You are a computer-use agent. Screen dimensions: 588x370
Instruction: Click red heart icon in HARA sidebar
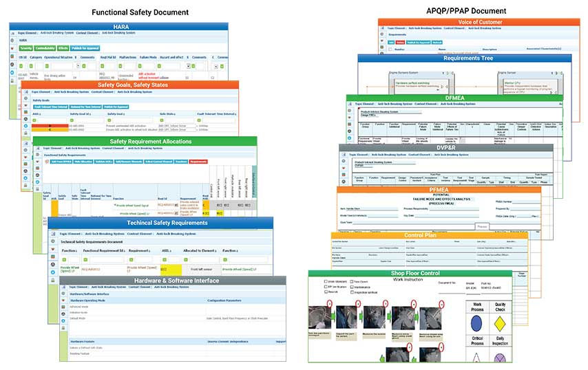(12, 48)
